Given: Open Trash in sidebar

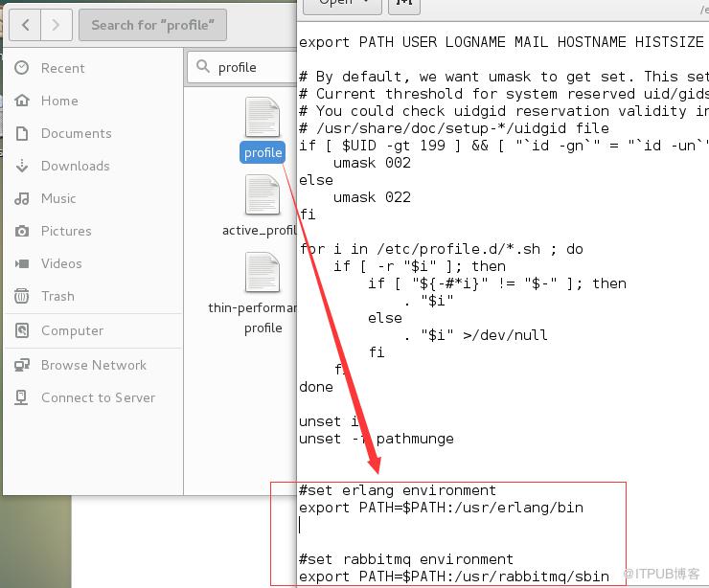Looking at the screenshot, I should [57, 296].
